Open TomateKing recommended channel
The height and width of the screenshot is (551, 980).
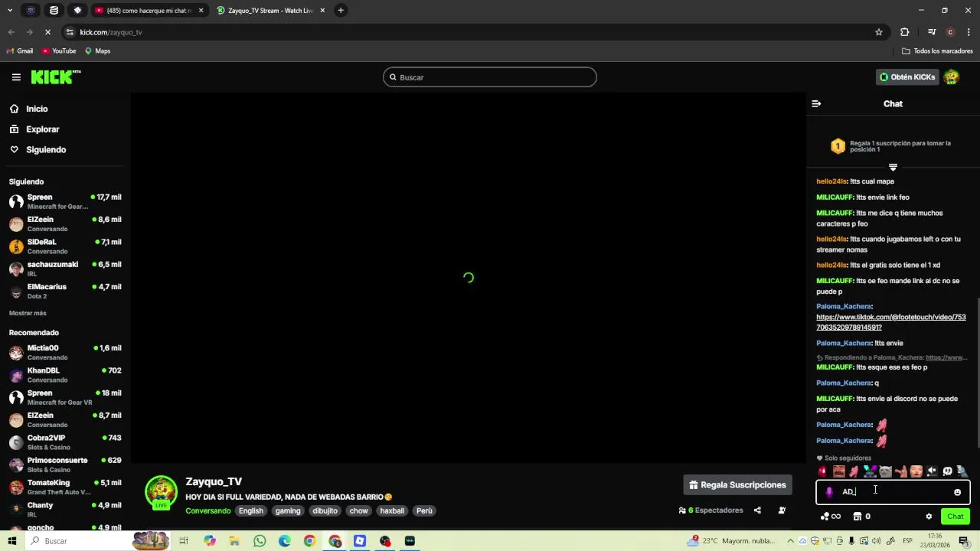pos(65,487)
